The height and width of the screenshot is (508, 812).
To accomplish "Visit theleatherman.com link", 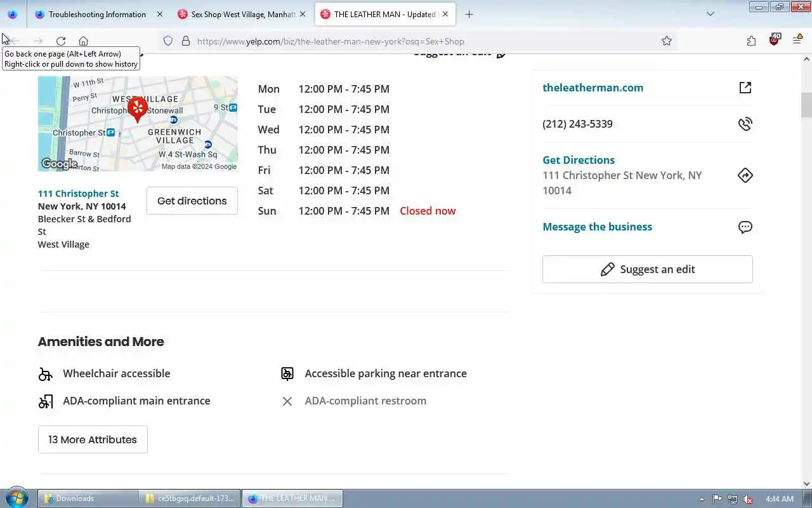I will point(593,88).
